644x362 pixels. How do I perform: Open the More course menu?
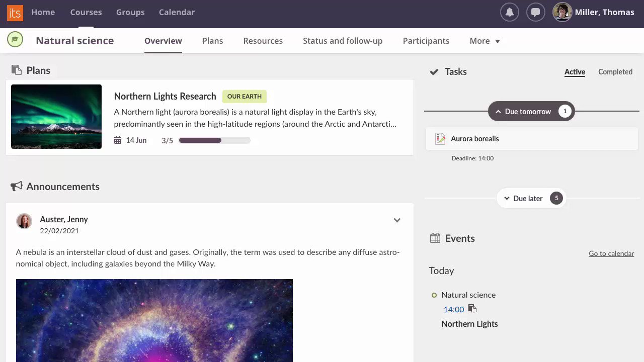[x=484, y=41]
